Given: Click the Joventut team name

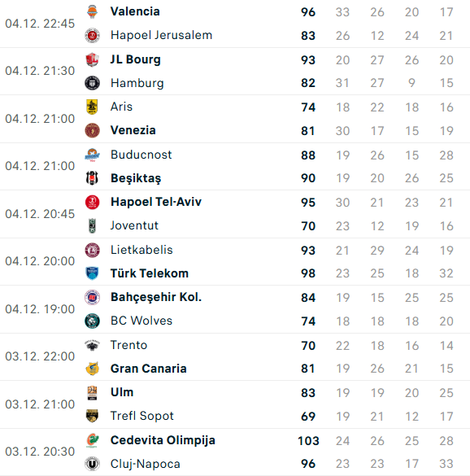Looking at the screenshot, I should coord(134,225).
